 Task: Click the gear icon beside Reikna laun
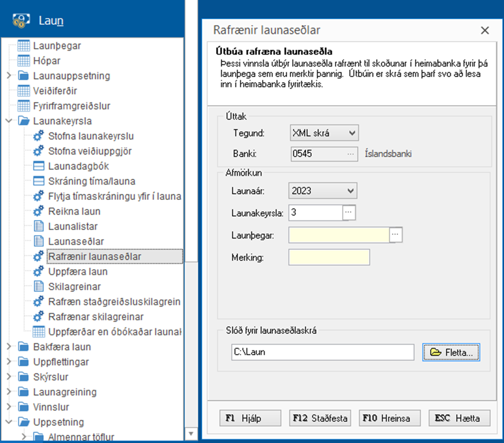tap(39, 211)
